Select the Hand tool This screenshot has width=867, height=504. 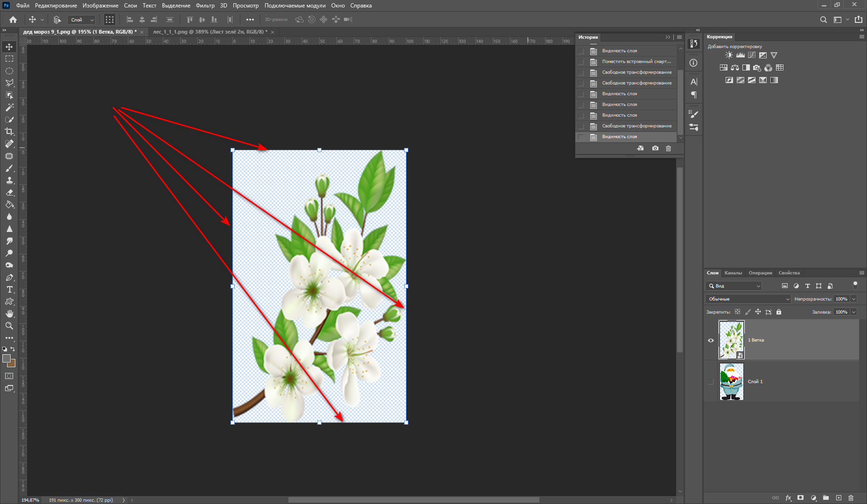[x=9, y=314]
